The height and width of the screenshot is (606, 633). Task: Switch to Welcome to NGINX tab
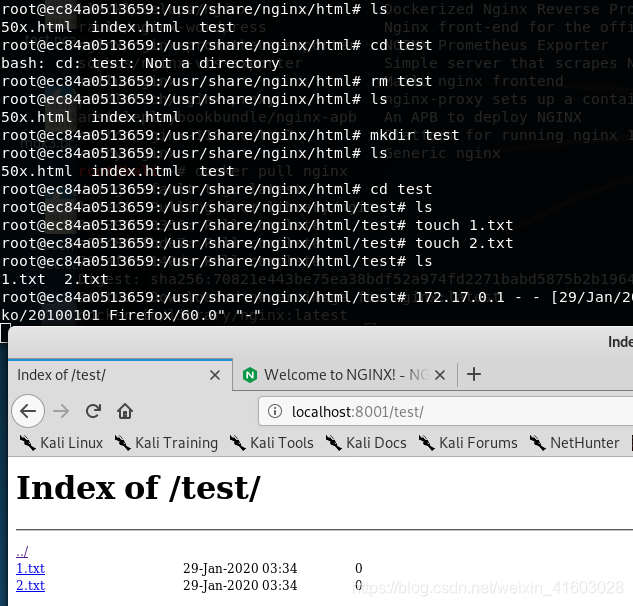click(344, 375)
